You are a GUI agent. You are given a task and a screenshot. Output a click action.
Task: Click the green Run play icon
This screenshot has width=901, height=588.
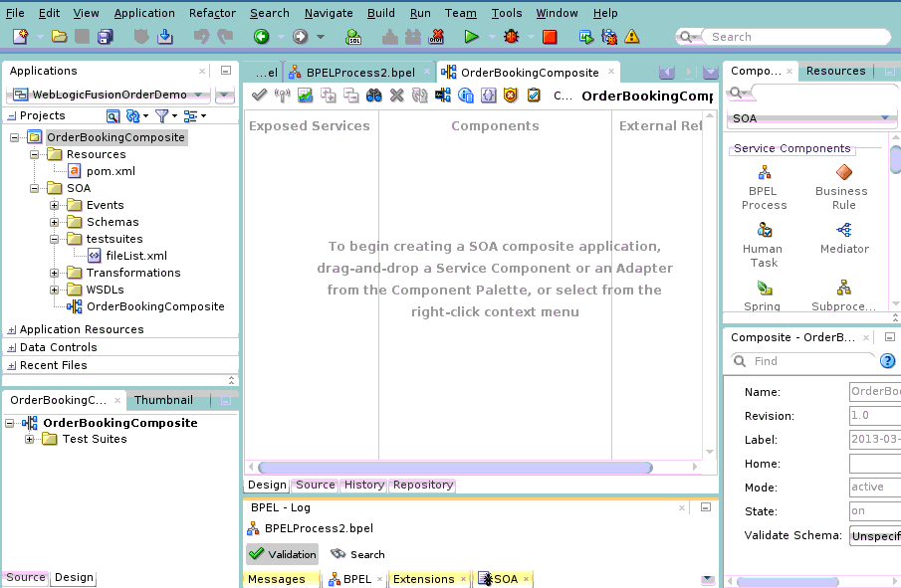[x=471, y=37]
